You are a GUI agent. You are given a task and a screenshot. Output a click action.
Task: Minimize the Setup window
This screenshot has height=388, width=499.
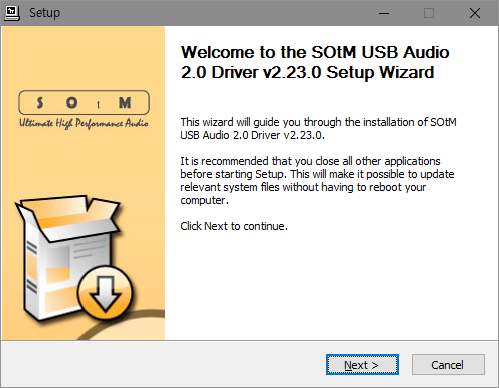(x=384, y=13)
